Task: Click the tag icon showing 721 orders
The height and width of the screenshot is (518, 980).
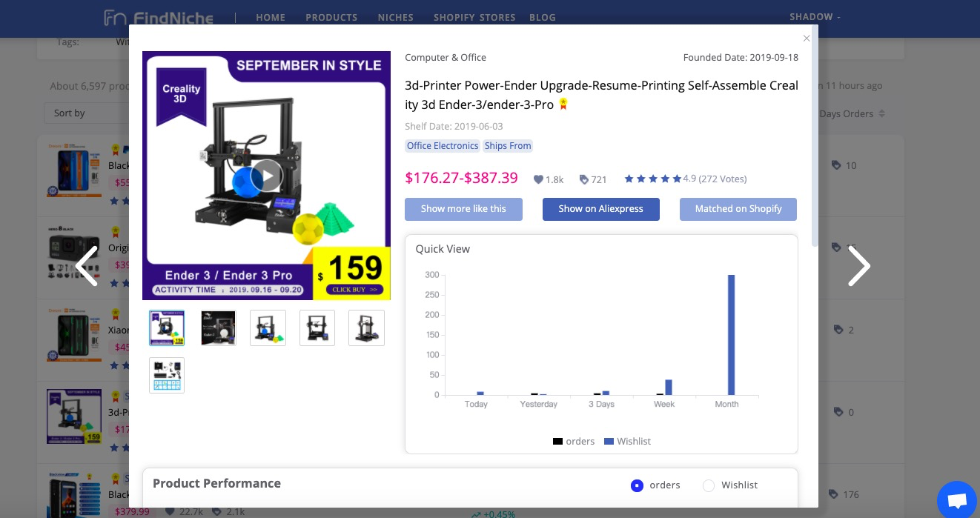Action: [x=583, y=179]
